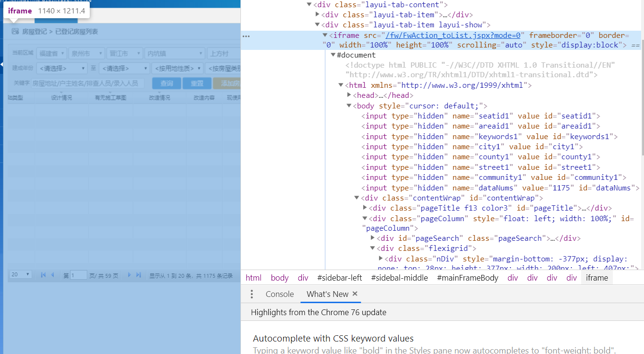Open the 晋江市 county dropdown
The image size is (644, 354).
click(x=124, y=54)
